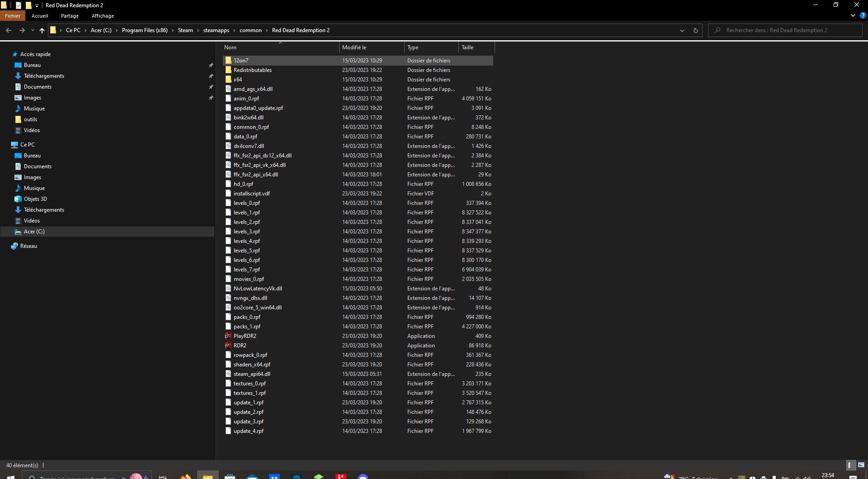The width and height of the screenshot is (868, 479).
Task: Click Acer (C:) in the address breadcrumb
Action: click(x=101, y=30)
